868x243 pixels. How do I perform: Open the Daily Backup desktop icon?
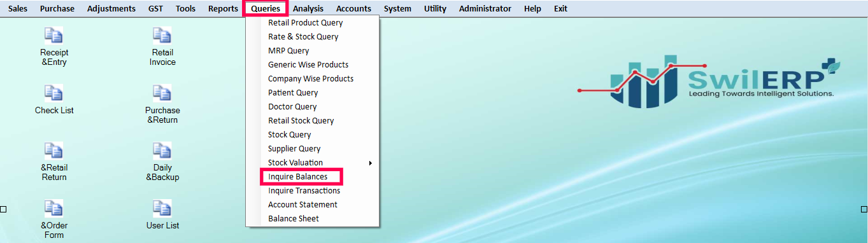pyautogui.click(x=162, y=162)
